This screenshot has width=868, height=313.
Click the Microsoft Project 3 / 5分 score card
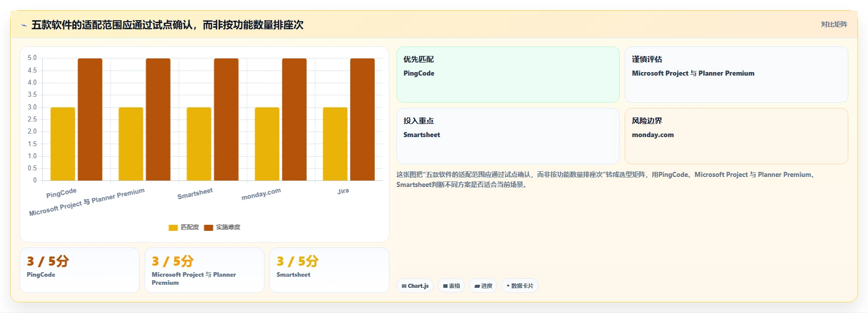coord(205,270)
